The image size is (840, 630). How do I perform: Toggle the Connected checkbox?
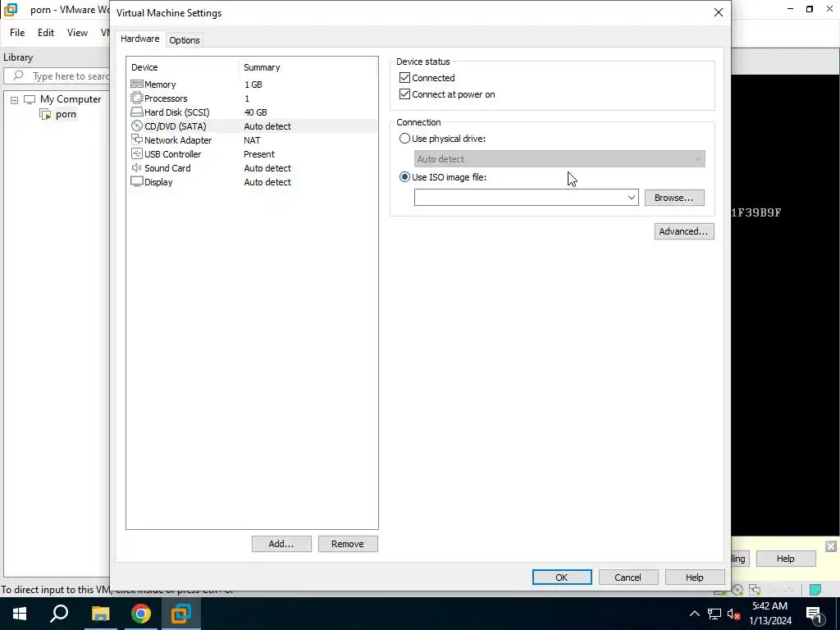[404, 78]
